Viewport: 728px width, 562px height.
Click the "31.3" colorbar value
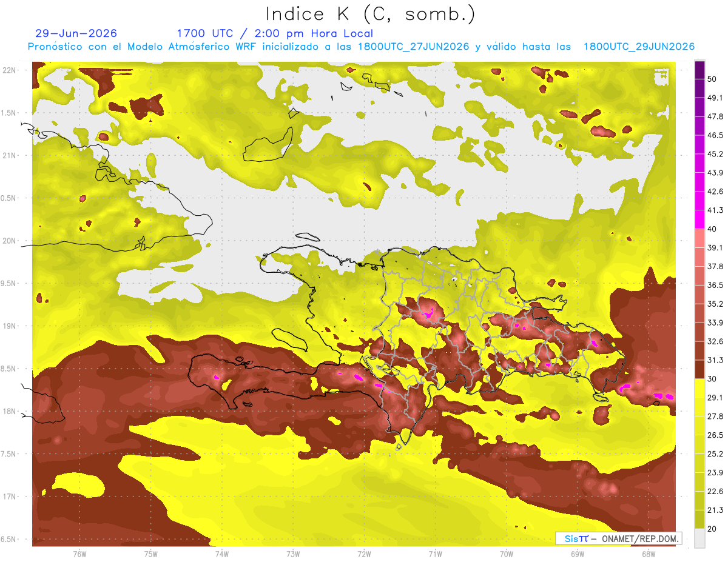point(715,360)
